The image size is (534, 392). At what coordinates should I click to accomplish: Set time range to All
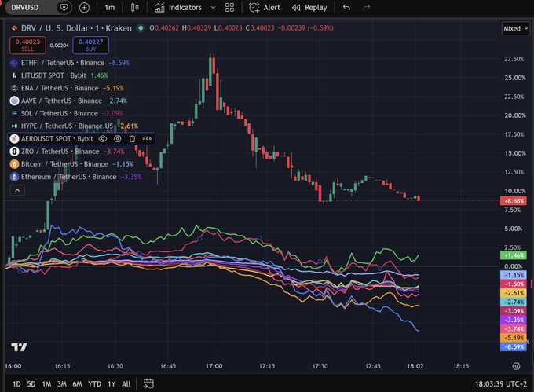pos(126,384)
